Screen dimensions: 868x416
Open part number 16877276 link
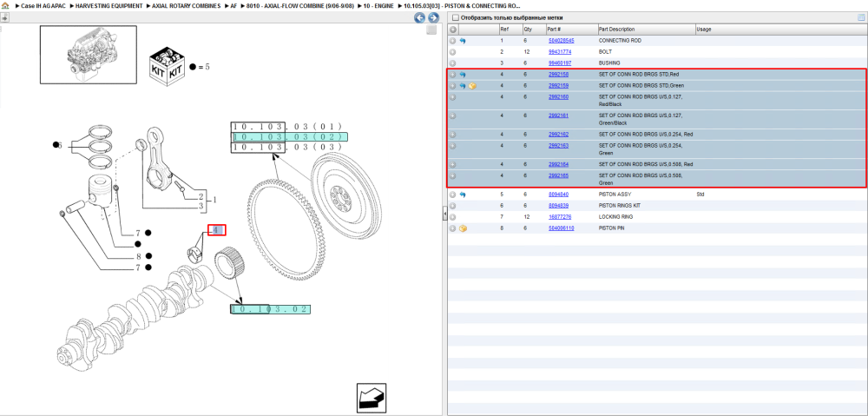pos(560,217)
